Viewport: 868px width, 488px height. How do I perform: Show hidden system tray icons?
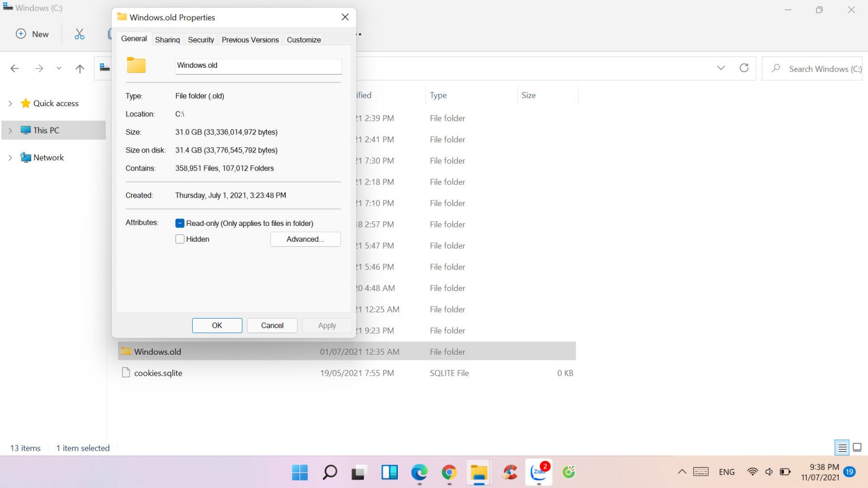pyautogui.click(x=682, y=472)
